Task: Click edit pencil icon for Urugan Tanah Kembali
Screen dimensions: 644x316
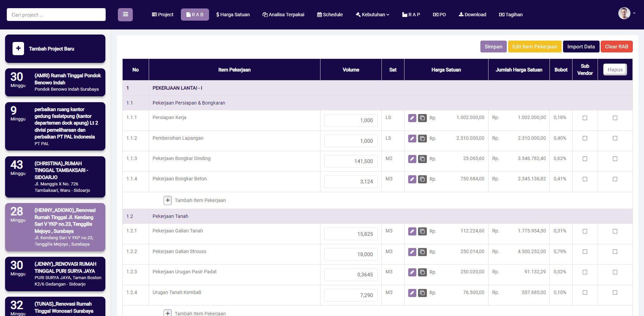Action: click(412, 293)
